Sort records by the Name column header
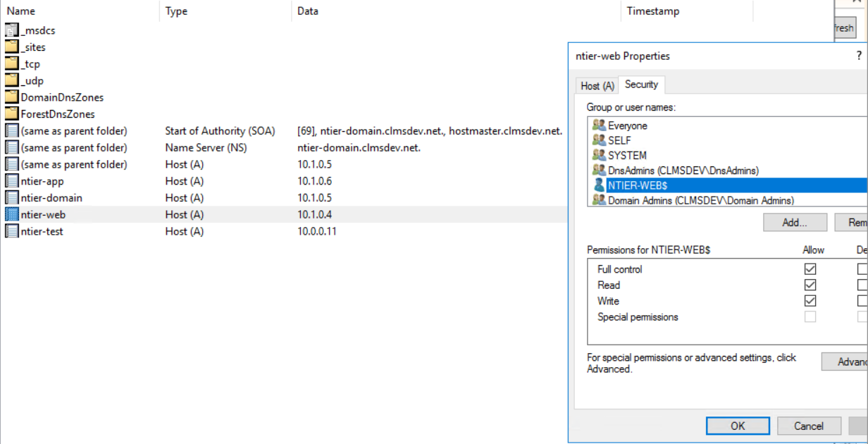The image size is (868, 444). pos(21,11)
